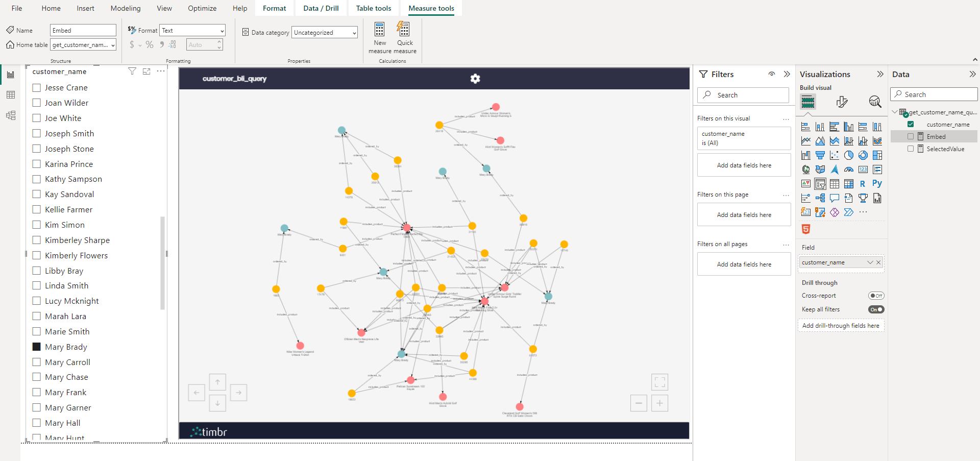Choose the Globe map visual
Image resolution: width=980 pixels, height=461 pixels.
[806, 169]
